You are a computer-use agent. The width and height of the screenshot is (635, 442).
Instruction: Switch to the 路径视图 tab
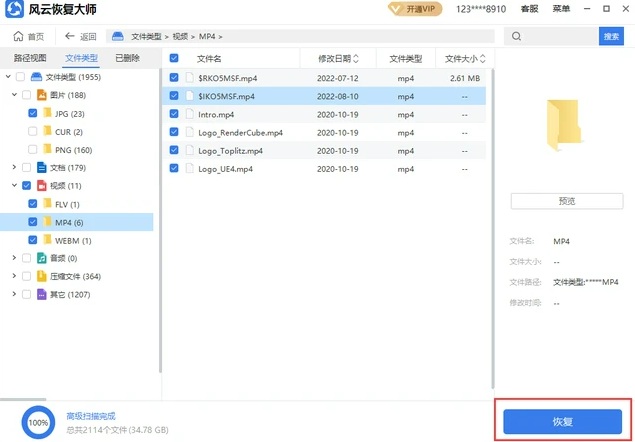pyautogui.click(x=30, y=59)
